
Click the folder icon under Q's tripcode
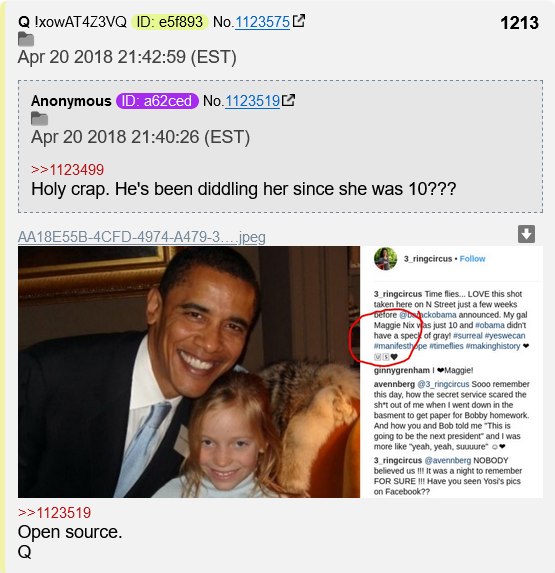click(26, 39)
